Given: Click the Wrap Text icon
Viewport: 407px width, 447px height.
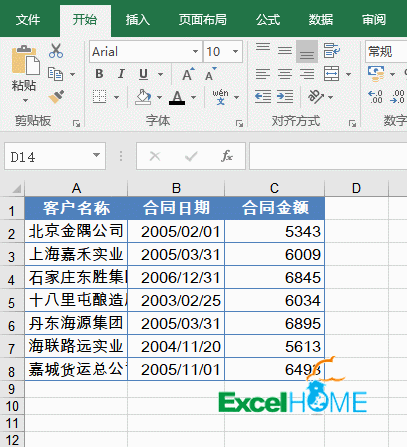Looking at the screenshot, I should (x=332, y=51).
